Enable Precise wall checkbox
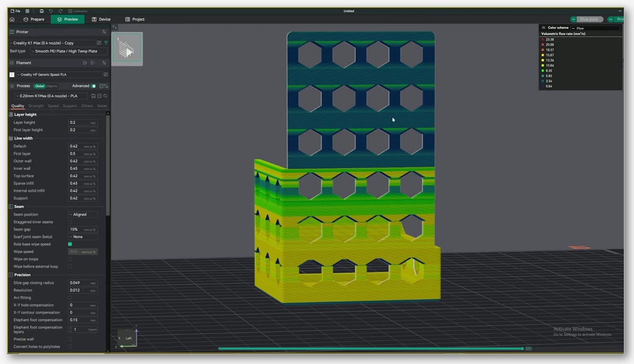The image size is (634, 364). point(70,339)
